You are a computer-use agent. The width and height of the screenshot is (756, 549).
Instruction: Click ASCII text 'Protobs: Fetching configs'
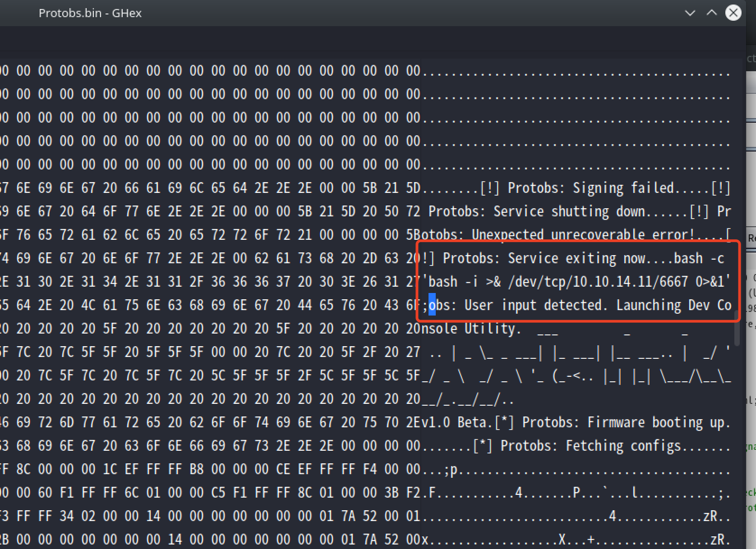pyautogui.click(x=590, y=446)
